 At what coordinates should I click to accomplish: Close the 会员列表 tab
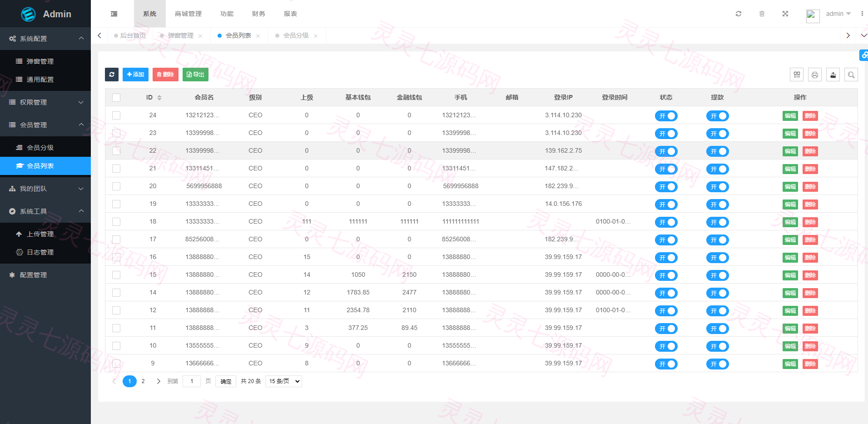click(x=258, y=36)
